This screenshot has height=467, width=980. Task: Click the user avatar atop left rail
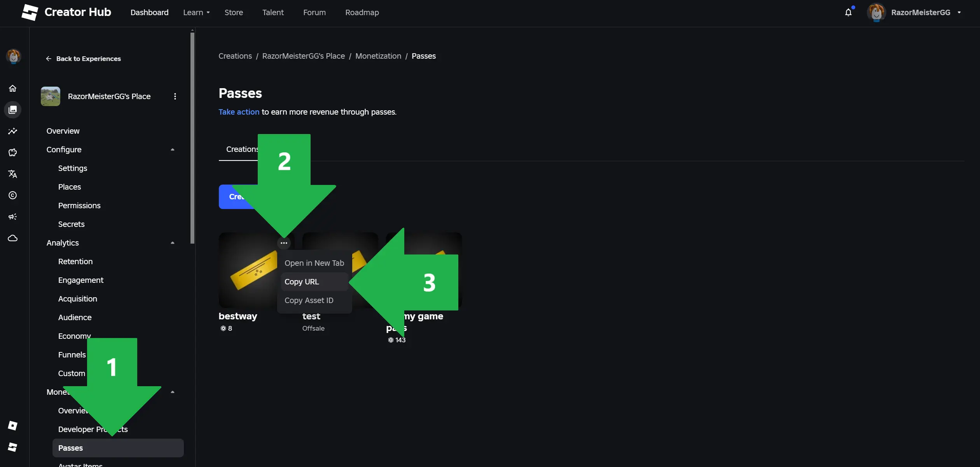[13, 57]
